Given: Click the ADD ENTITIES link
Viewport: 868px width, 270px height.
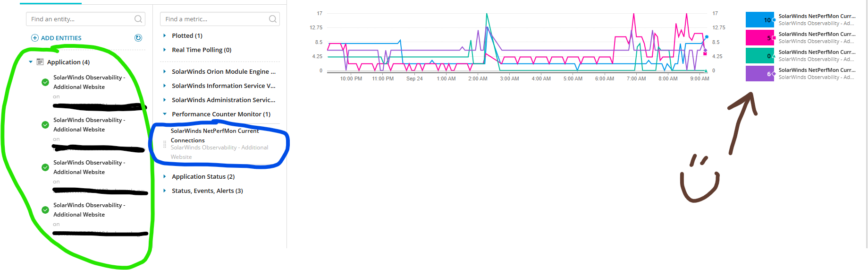Looking at the screenshot, I should coord(61,38).
